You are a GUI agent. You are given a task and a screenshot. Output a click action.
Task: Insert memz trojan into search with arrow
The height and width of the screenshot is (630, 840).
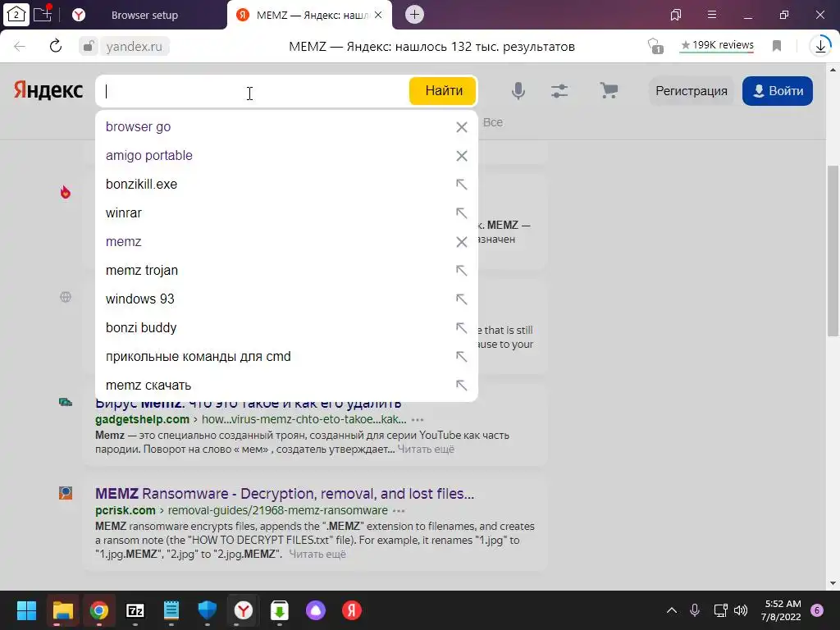point(461,271)
